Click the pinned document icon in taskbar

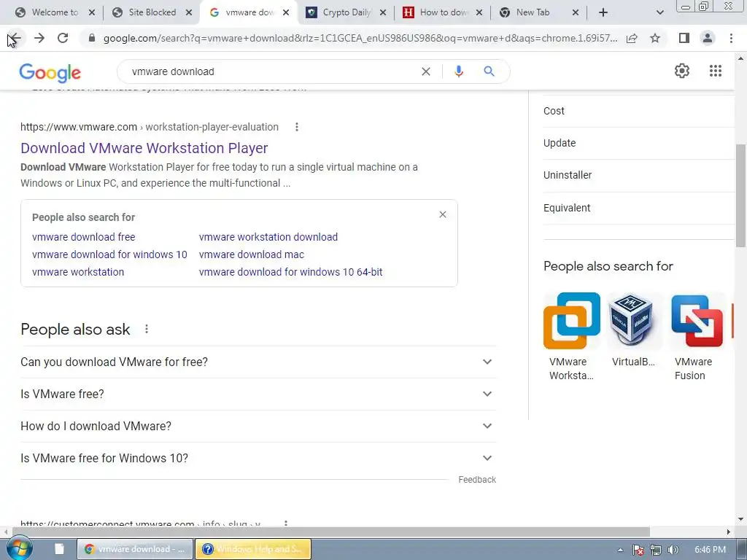60,549
